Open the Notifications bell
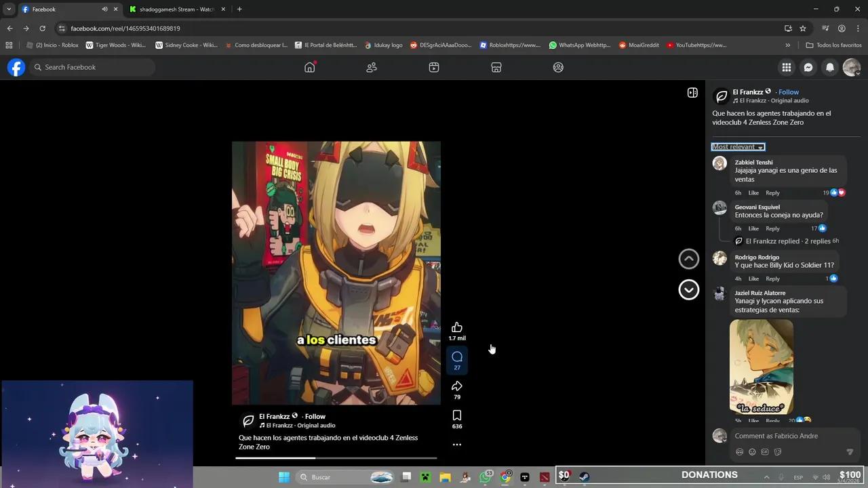868x488 pixels. 830,67
